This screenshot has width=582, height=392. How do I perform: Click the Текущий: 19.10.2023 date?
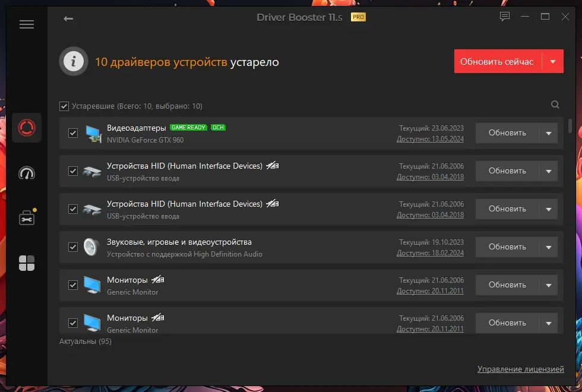431,242
